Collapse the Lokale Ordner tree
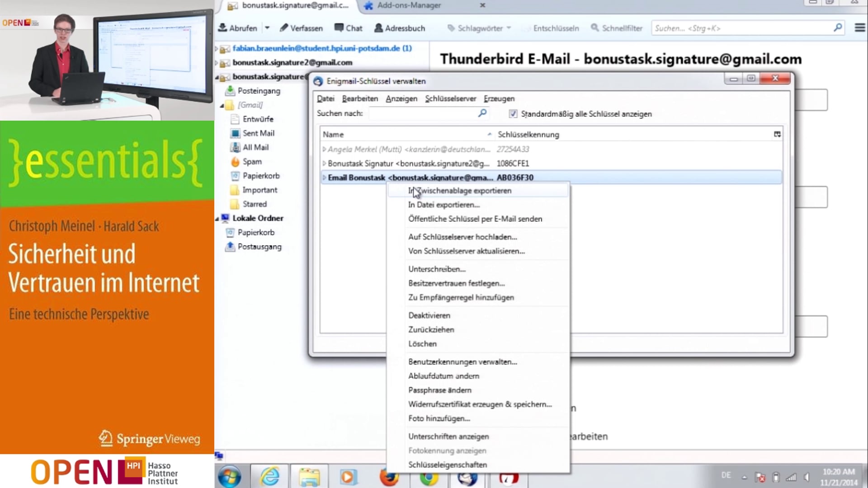The image size is (868, 488). [217, 219]
